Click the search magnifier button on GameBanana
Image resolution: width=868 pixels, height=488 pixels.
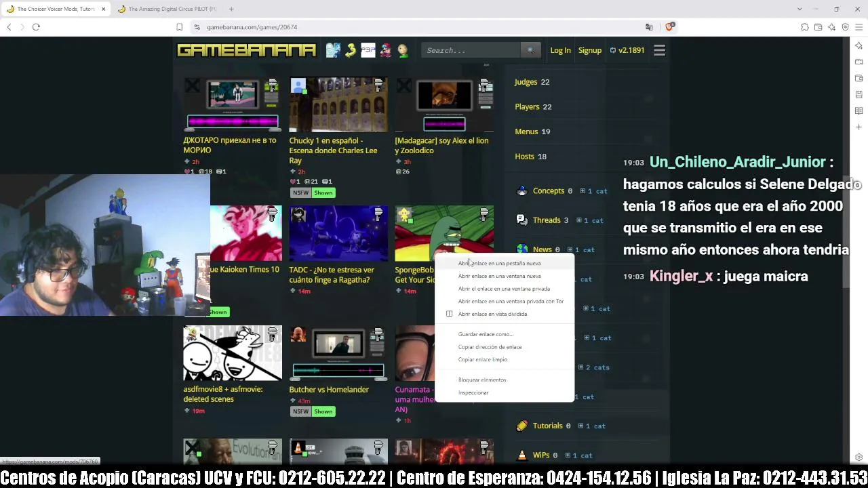[x=530, y=50]
